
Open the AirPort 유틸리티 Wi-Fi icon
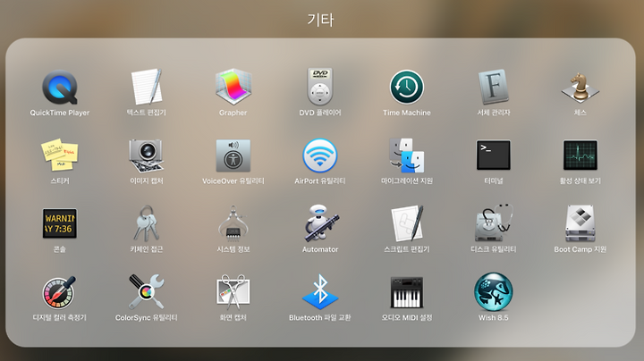pyautogui.click(x=320, y=155)
